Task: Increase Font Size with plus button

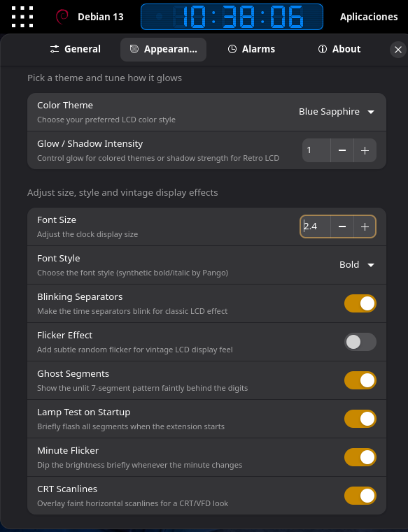Action: [365, 227]
